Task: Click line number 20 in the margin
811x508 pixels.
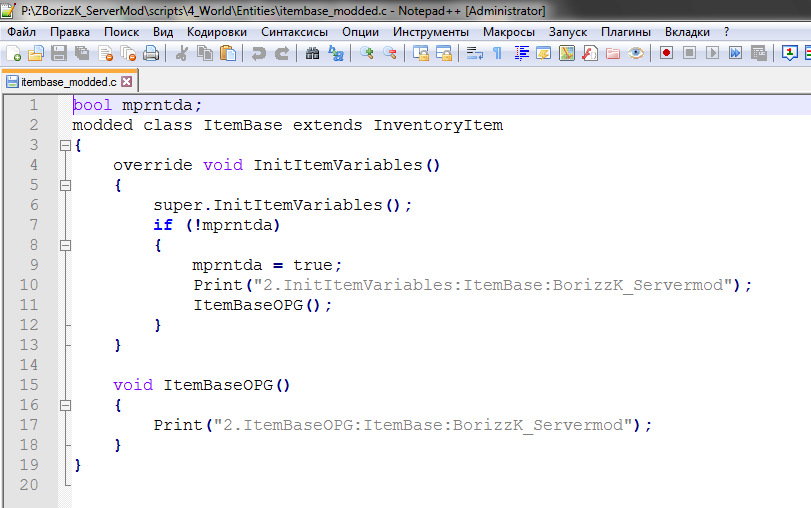Action: pyautogui.click(x=29, y=485)
